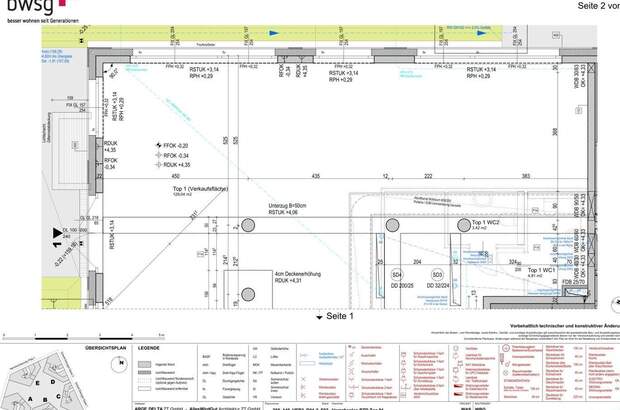Image resolution: width=620 pixels, height=410 pixels.
Task: Click the besser wohnen seit Generationen tagline
Action: pos(43,21)
